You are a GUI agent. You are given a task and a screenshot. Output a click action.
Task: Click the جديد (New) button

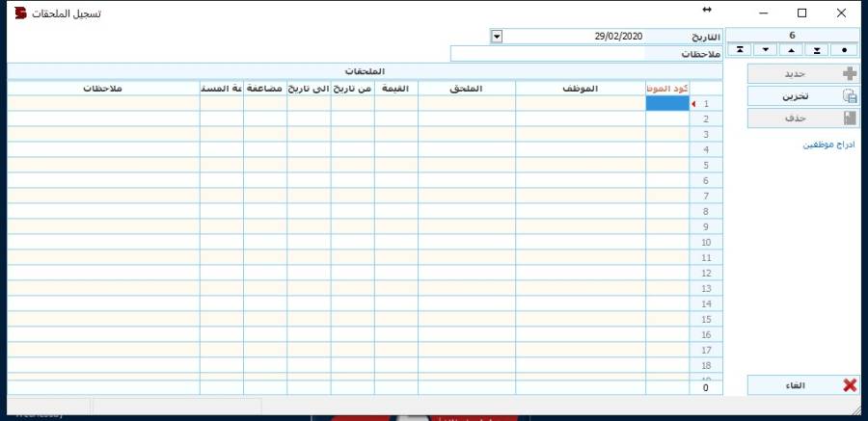pos(803,73)
